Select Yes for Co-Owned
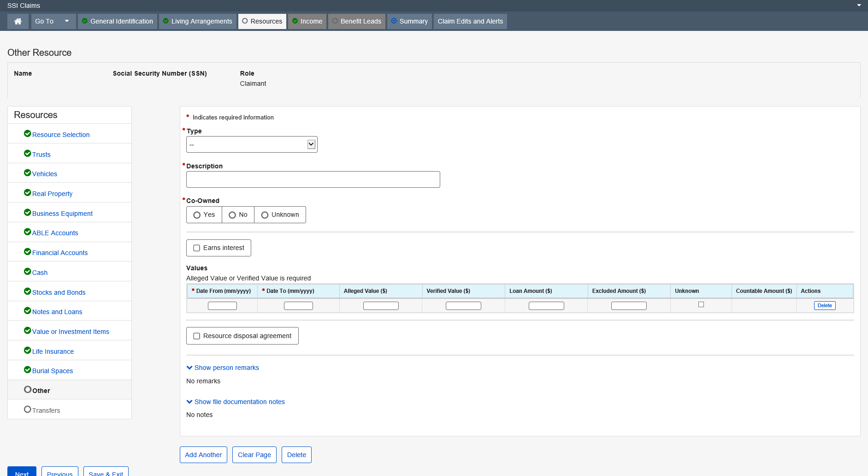 tap(197, 215)
